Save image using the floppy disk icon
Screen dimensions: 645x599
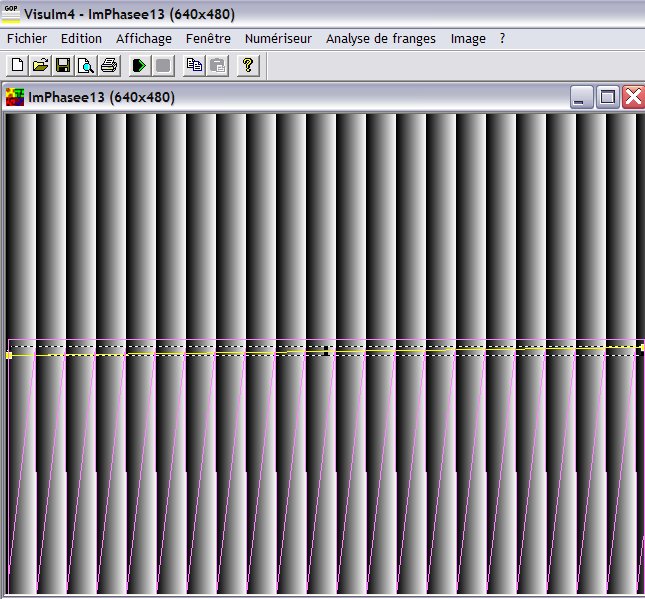63,66
